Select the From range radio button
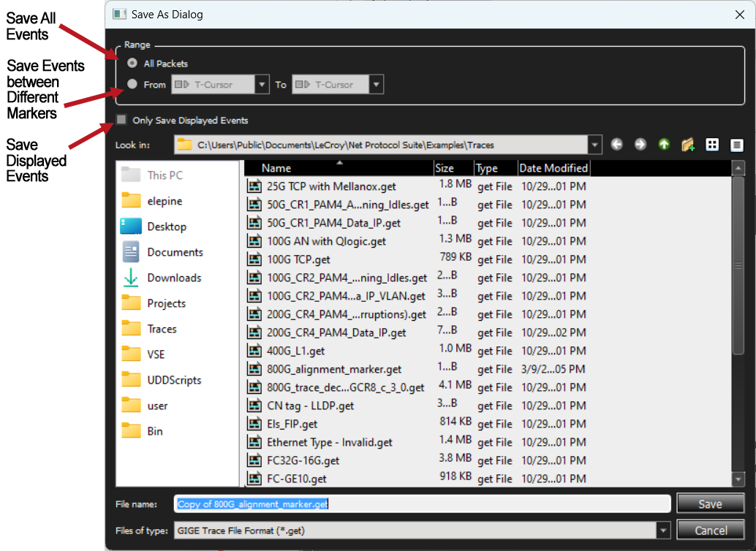This screenshot has height=551, width=756. [x=132, y=84]
